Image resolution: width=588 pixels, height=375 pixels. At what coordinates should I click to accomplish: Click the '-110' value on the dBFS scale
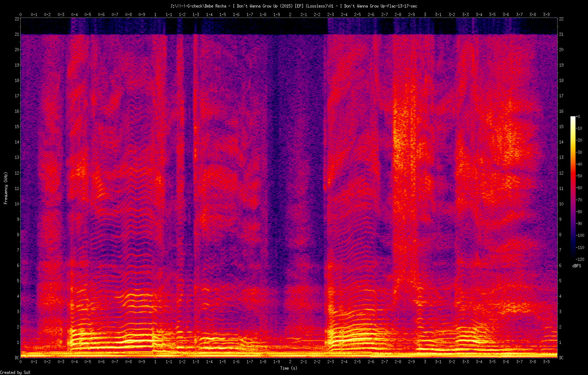tap(580, 248)
